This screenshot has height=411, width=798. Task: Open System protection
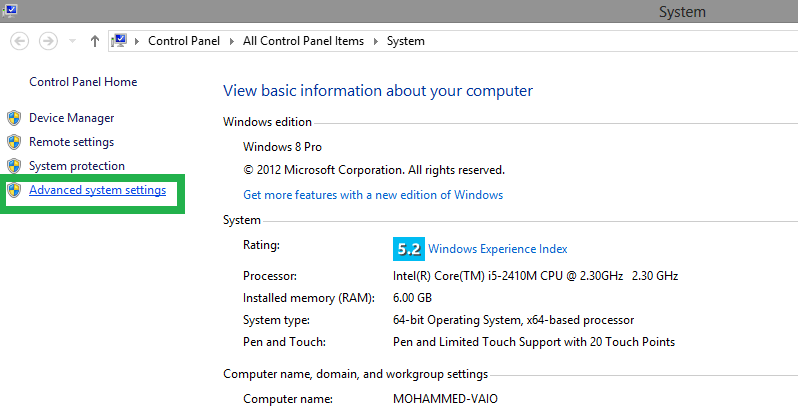pyautogui.click(x=77, y=166)
